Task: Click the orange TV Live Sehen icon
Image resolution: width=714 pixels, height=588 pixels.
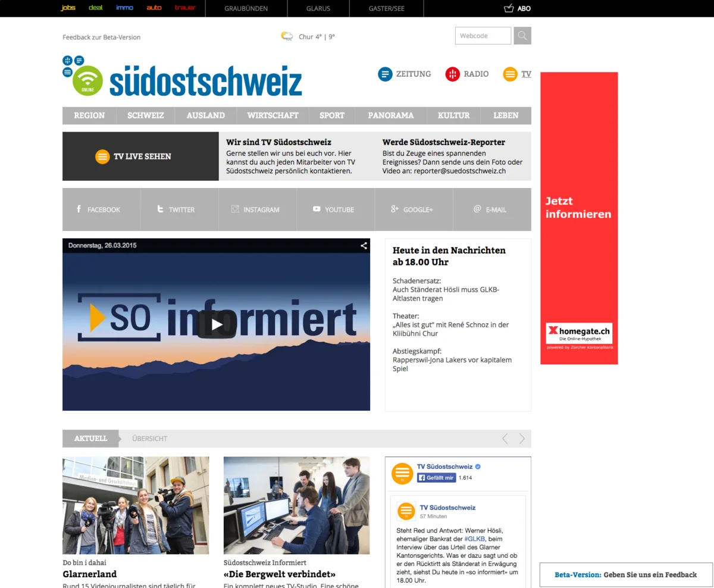Action: click(x=102, y=157)
